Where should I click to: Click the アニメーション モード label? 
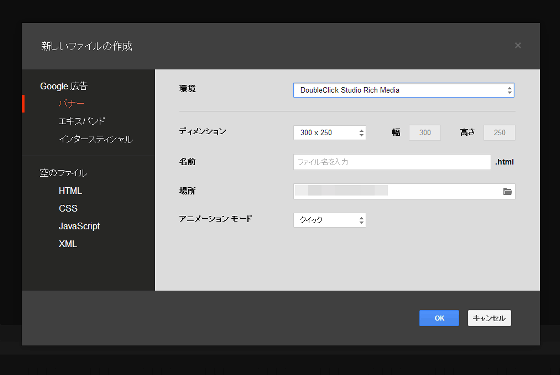click(215, 219)
